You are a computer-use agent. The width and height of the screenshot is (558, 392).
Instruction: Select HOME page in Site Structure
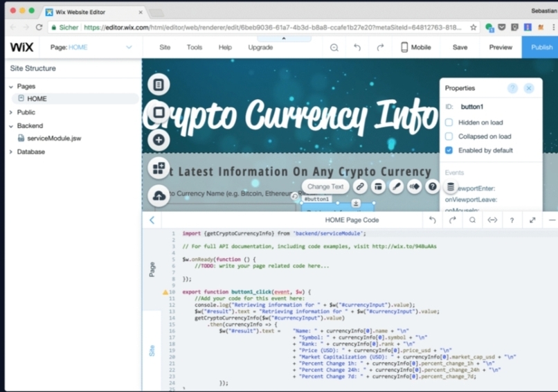coord(75,98)
